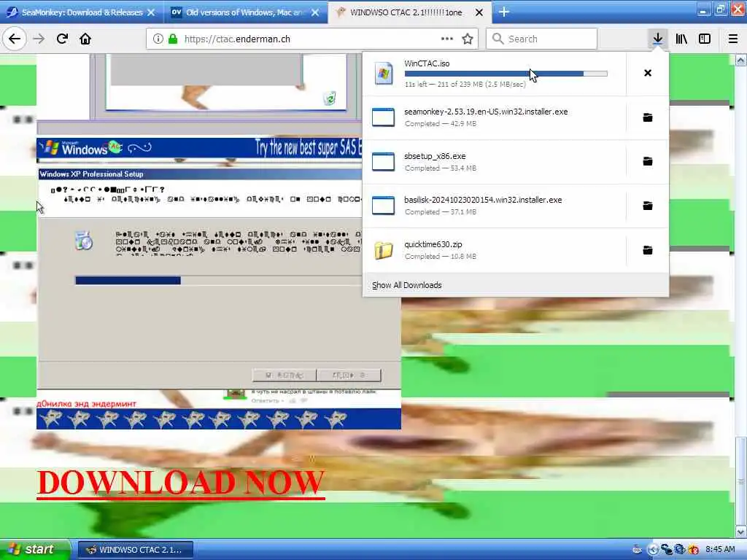Cancel the WinCTAC.iso download
747x560 pixels.
(648, 73)
